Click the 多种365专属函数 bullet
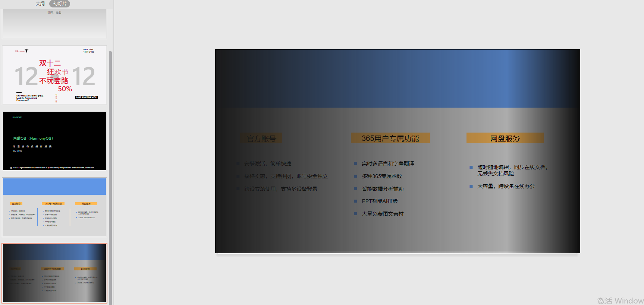644x305 pixels. click(382, 176)
